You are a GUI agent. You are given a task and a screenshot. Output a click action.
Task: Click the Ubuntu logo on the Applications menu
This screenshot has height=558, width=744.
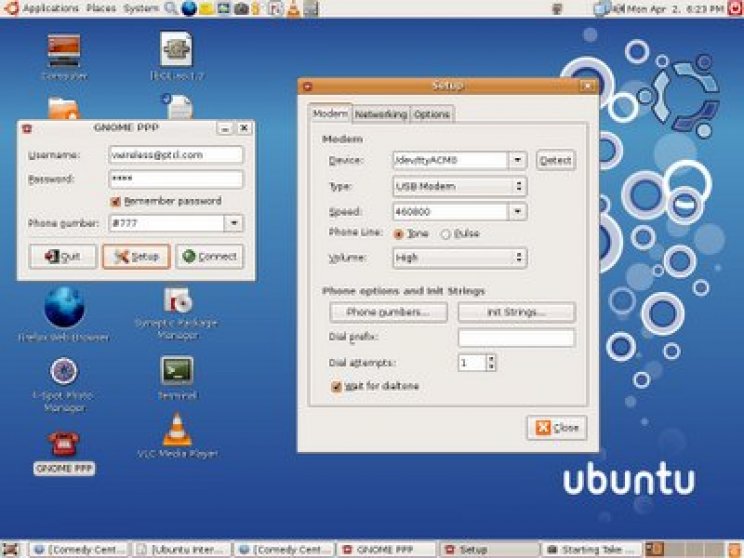11,8
